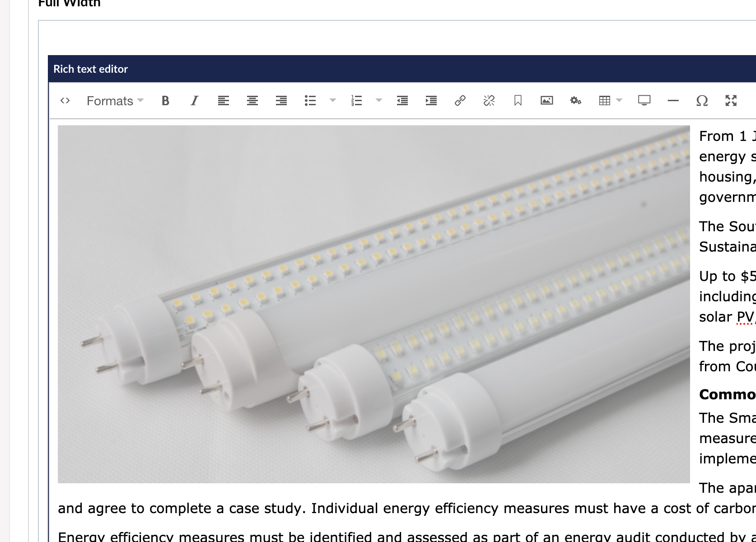Decrease indent of paragraph
756x542 pixels.
click(402, 101)
